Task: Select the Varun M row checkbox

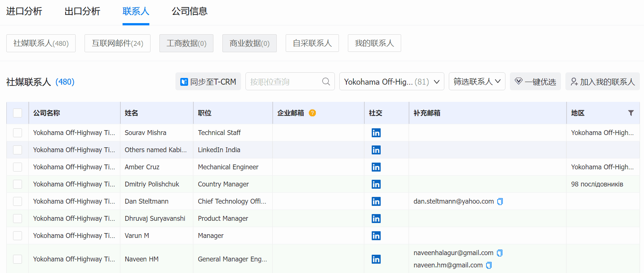Action: (18, 236)
